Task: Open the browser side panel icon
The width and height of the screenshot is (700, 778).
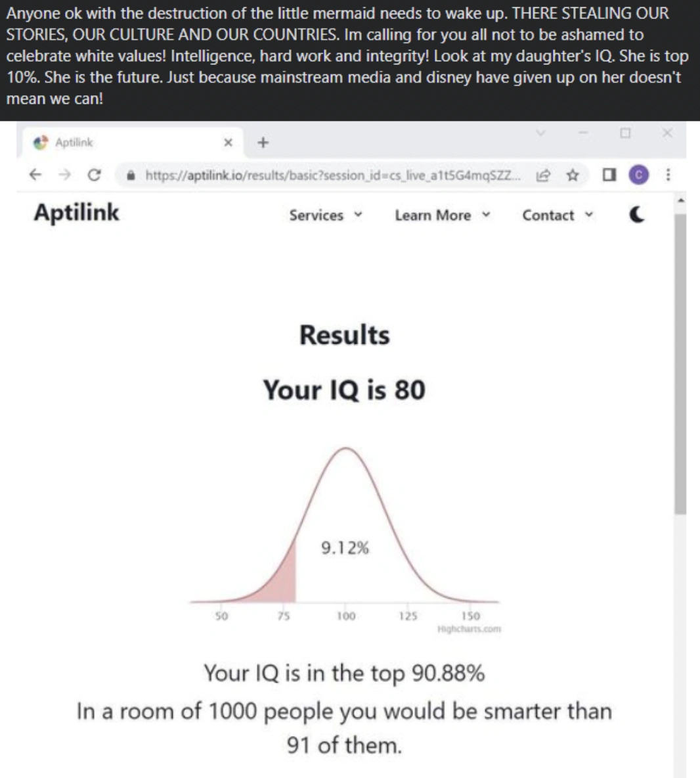Action: 609,175
